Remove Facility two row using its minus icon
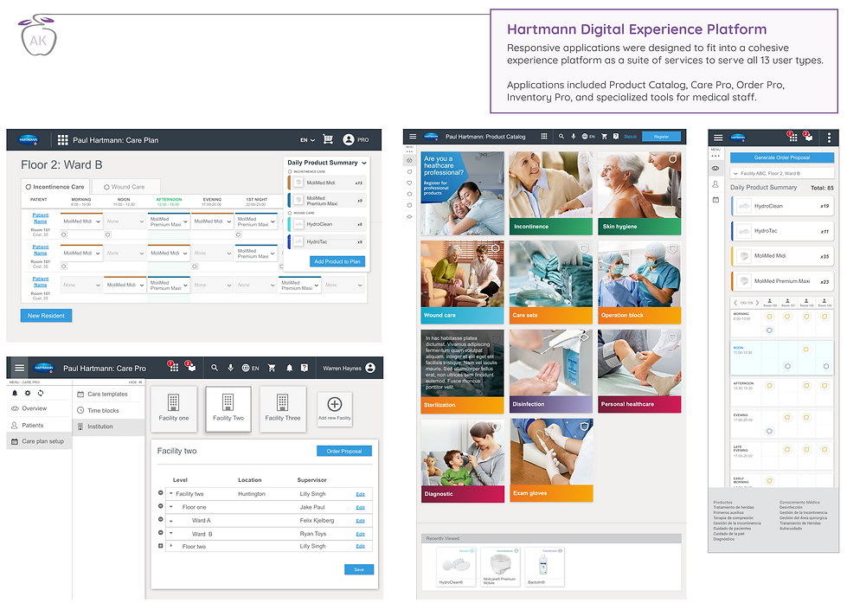The height and width of the screenshot is (616, 847). (x=160, y=493)
